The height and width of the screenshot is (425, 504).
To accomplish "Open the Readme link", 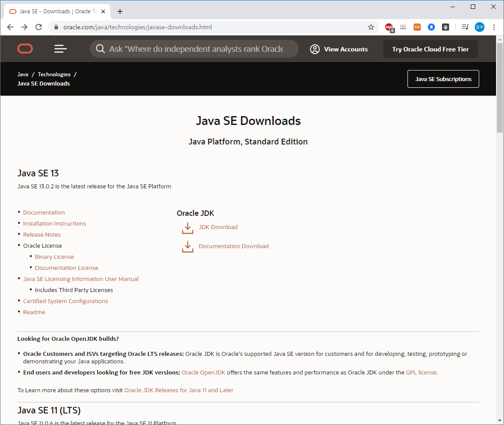I will point(34,312).
